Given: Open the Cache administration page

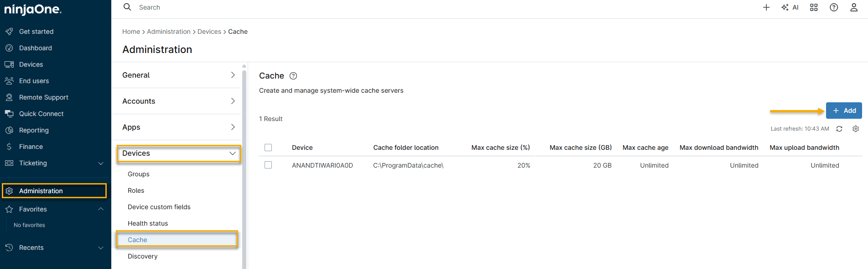Looking at the screenshot, I should (137, 239).
